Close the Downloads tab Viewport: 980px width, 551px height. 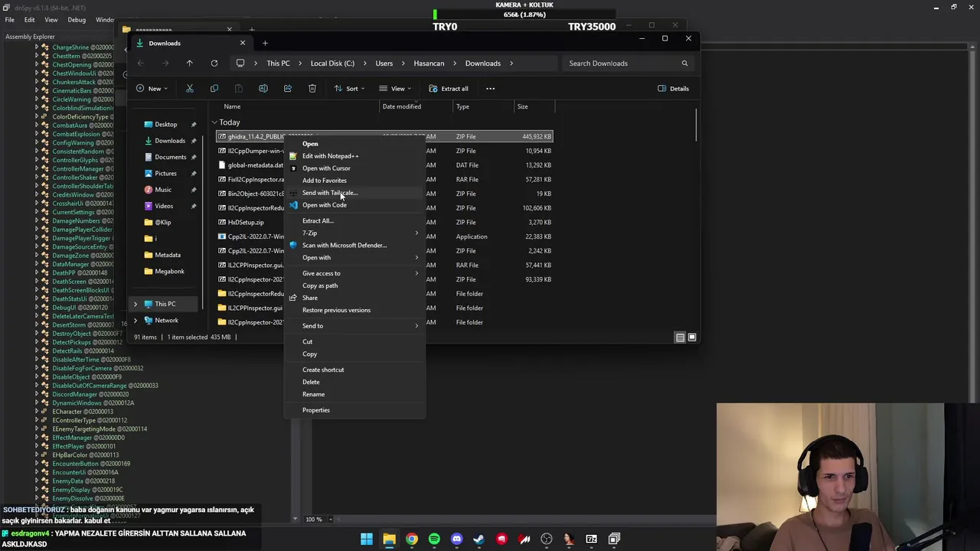click(243, 43)
